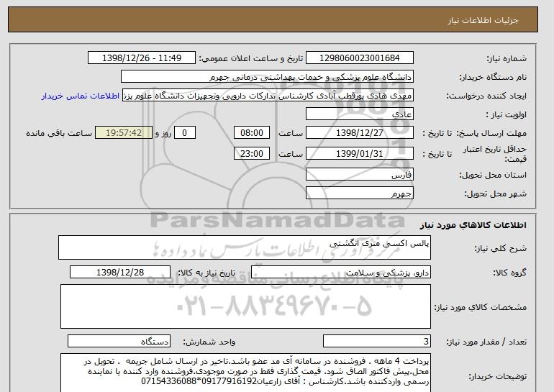Click the تعداد / مقدار مورد نیاز label

[x=486, y=342]
